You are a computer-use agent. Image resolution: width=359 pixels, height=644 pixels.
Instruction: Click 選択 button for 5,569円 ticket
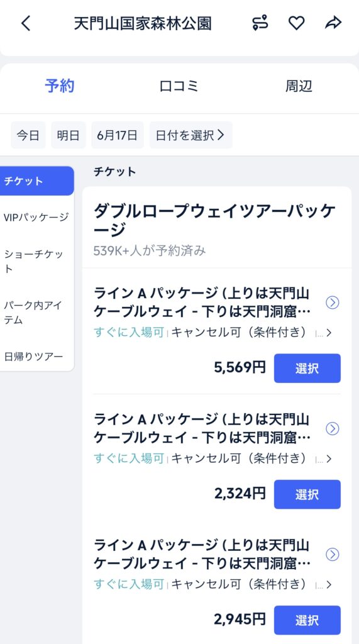click(307, 368)
